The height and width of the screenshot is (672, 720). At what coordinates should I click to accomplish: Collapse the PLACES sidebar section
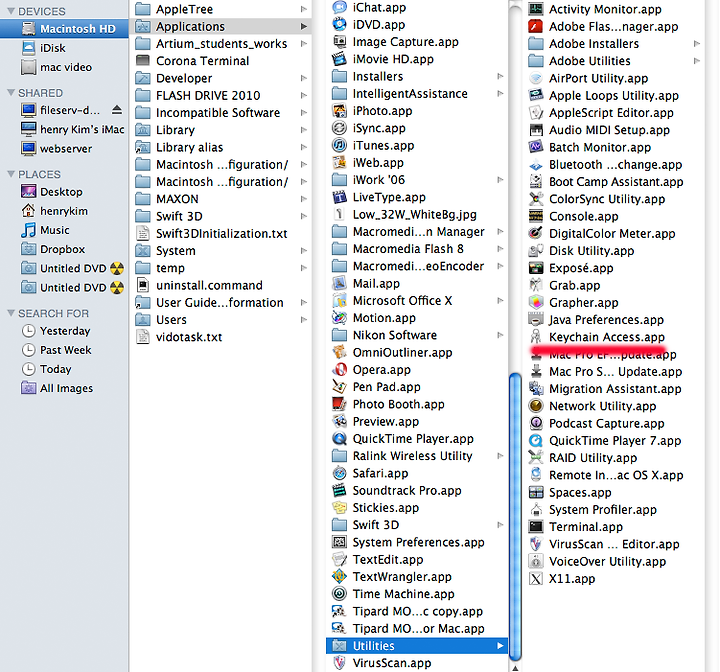11,174
